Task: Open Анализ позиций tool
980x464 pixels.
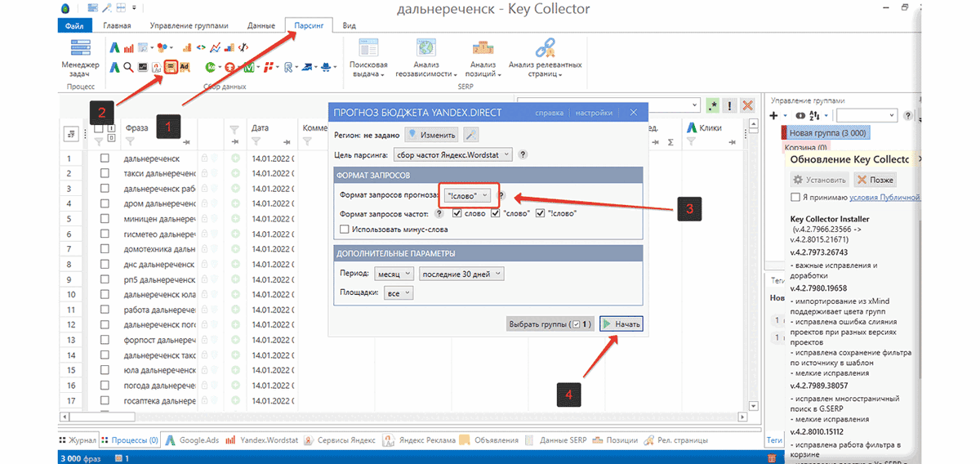Action: point(483,57)
